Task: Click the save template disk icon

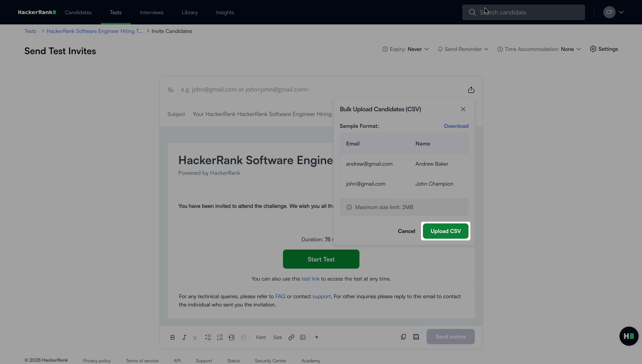Action: 416,337
